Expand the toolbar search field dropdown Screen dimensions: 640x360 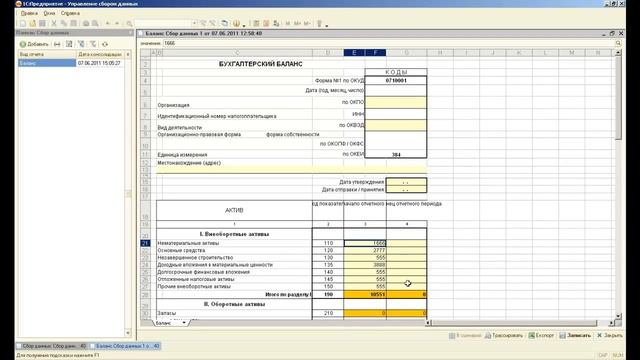tap(194, 24)
